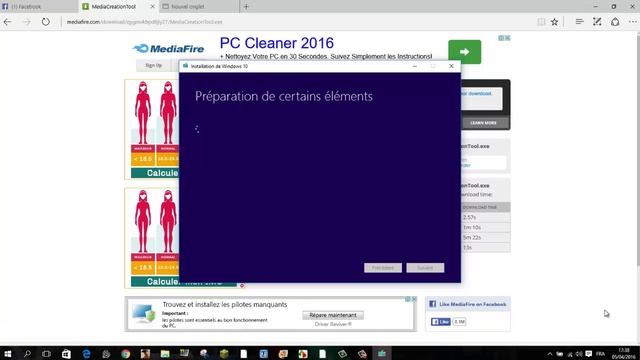Refresh the MediaFire page

(46, 22)
